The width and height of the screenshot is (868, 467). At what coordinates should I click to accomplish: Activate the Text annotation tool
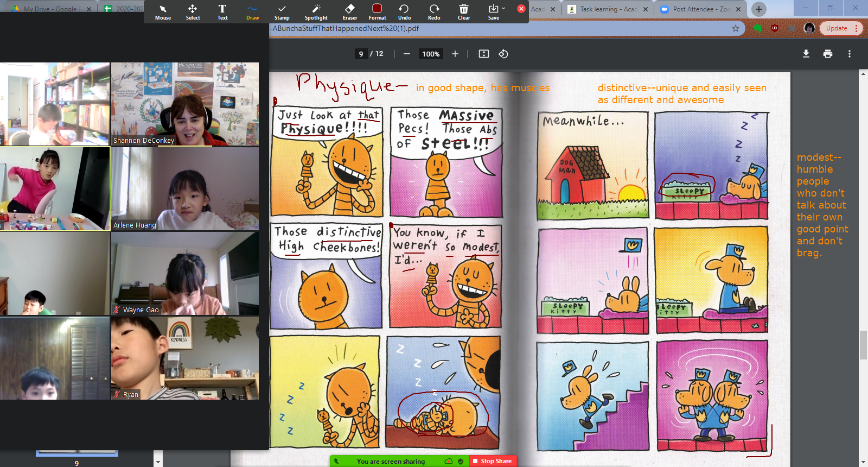pos(222,12)
